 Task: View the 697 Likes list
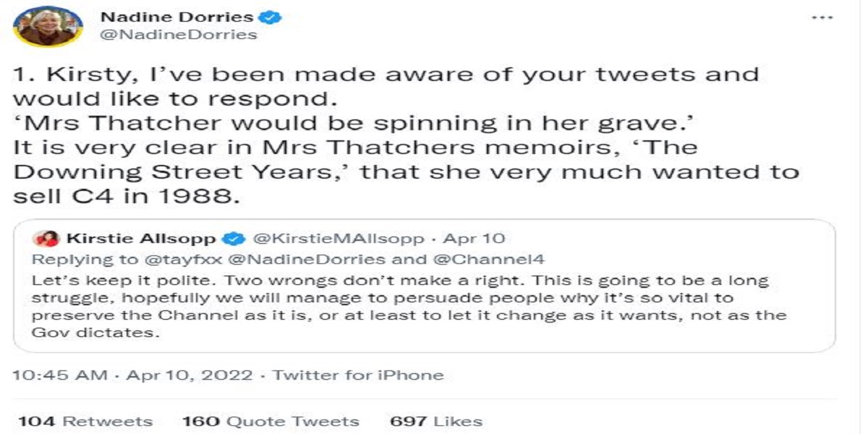pyautogui.click(x=435, y=421)
